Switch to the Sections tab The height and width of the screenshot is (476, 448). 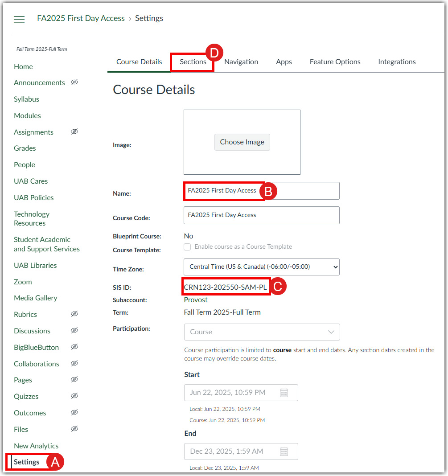click(x=192, y=62)
